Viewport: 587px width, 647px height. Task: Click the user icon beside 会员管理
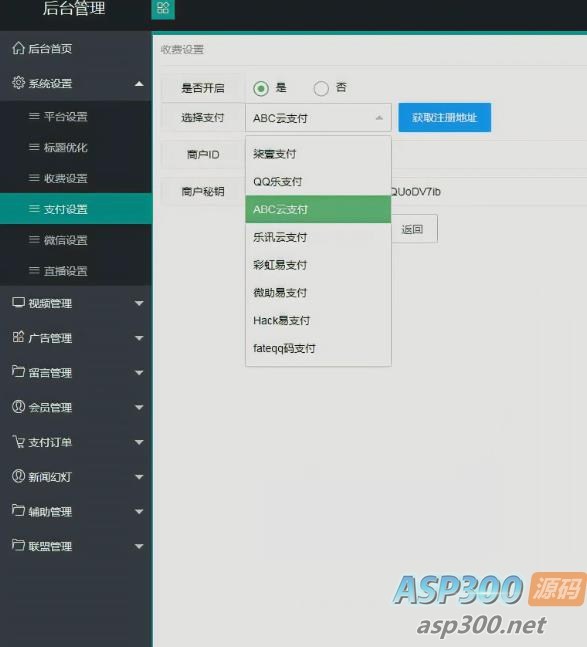tap(18, 406)
